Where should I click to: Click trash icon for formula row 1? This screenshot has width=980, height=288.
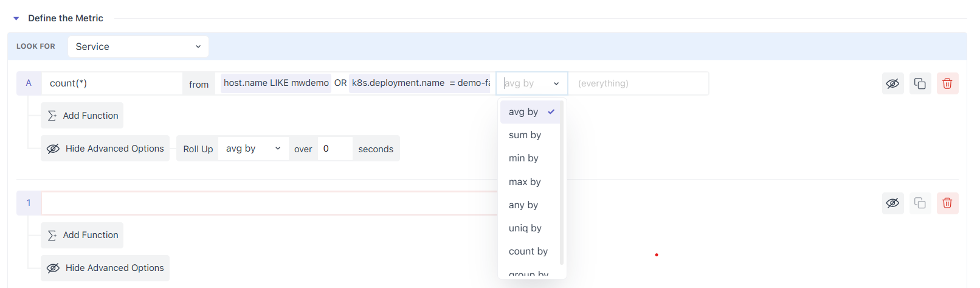[x=947, y=203]
